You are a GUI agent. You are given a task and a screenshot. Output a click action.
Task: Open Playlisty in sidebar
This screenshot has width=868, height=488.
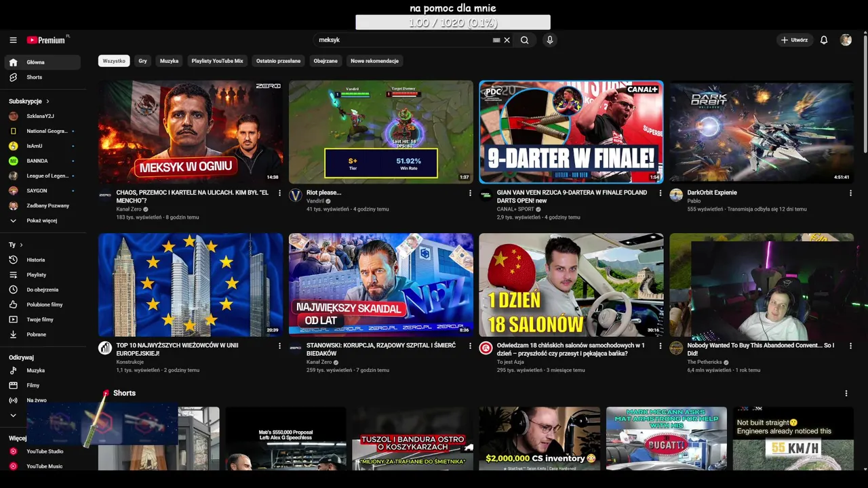42,274
